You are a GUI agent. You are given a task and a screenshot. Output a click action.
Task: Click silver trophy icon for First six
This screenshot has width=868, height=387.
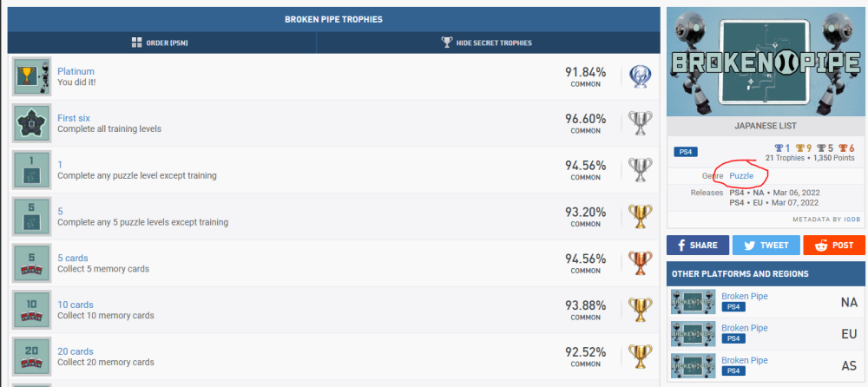(641, 124)
